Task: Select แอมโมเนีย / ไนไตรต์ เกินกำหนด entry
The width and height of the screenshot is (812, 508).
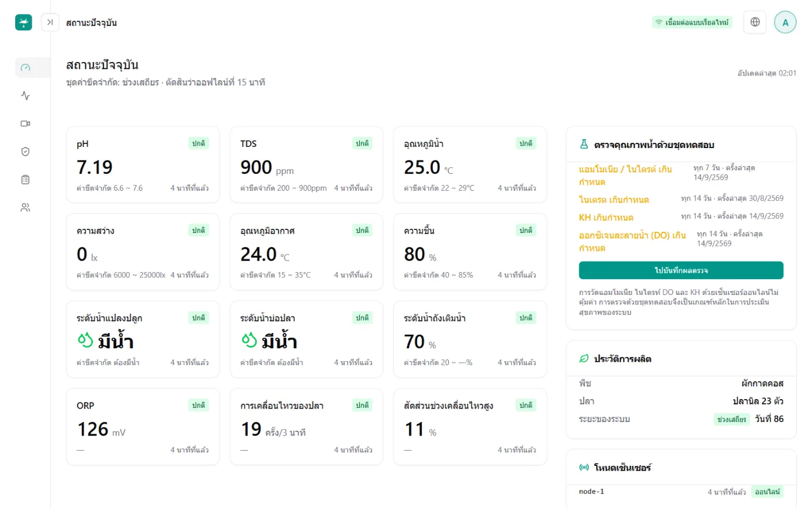Action: (x=625, y=175)
